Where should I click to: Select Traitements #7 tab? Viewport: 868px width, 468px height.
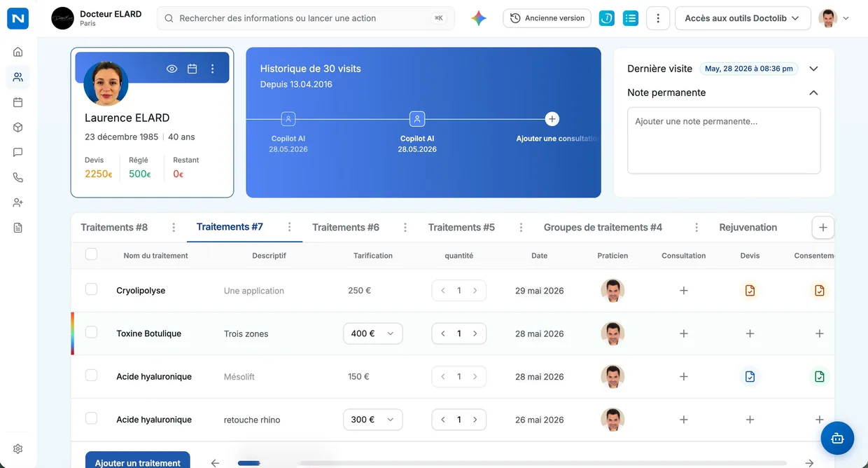point(230,227)
